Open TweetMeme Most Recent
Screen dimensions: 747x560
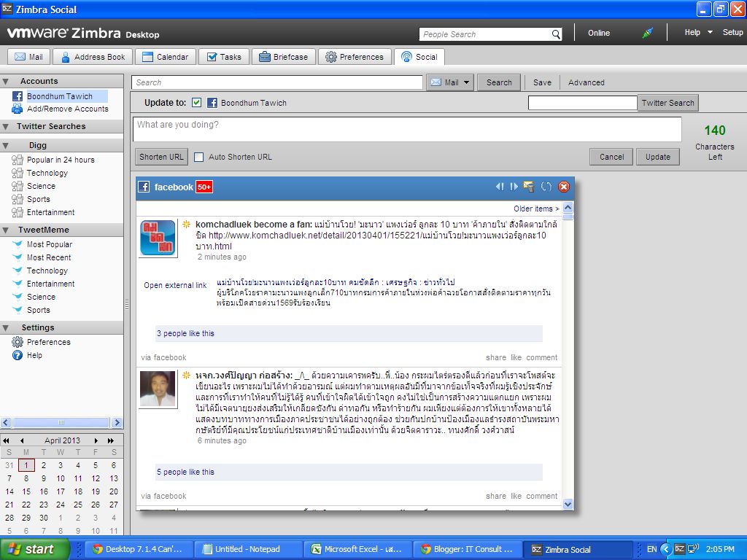(42, 257)
